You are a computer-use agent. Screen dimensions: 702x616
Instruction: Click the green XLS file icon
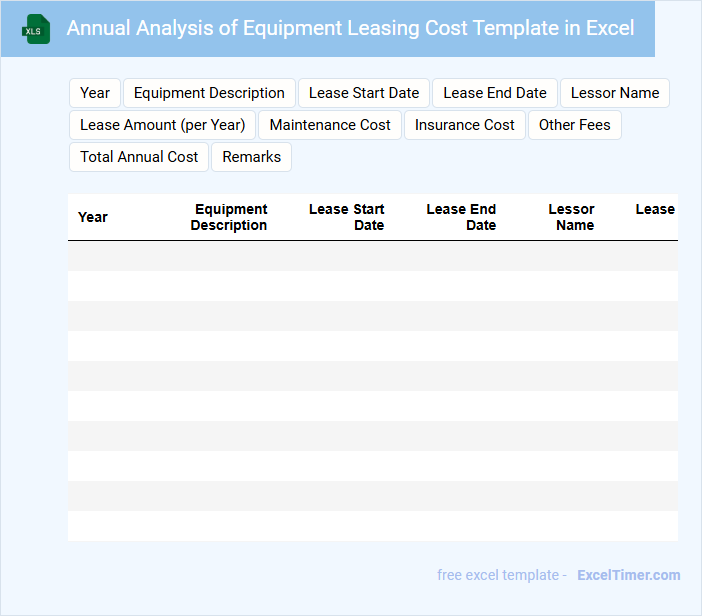[36, 29]
